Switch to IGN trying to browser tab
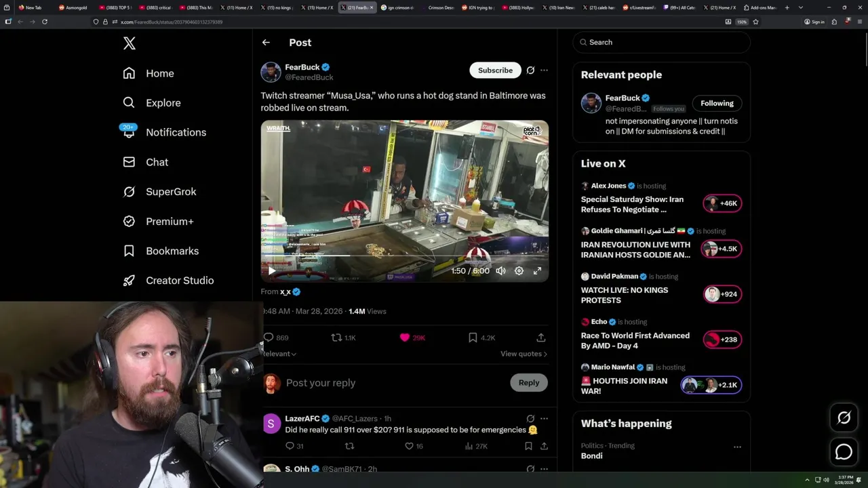Image resolution: width=868 pixels, height=488 pixels. (x=479, y=7)
